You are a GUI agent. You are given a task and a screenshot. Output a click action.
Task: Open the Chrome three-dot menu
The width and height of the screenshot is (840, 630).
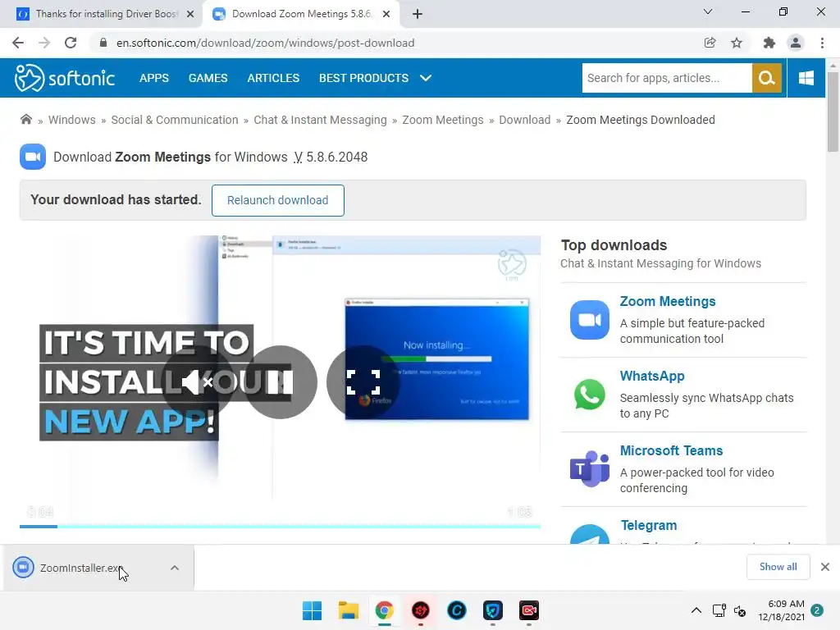(x=822, y=43)
